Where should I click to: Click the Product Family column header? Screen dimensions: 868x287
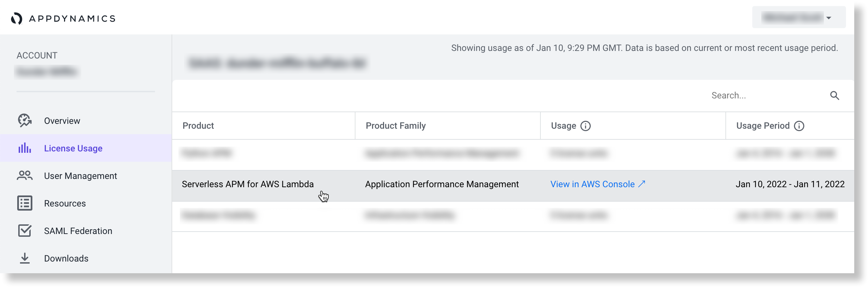click(396, 126)
